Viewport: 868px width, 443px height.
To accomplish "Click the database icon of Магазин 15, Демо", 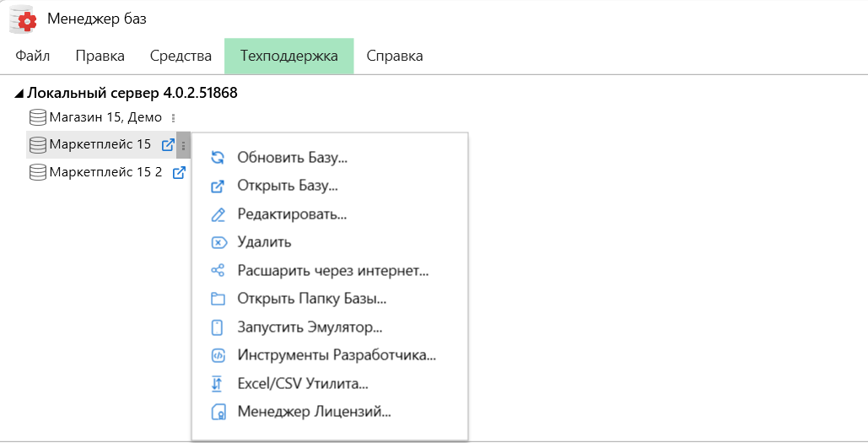I will pos(38,117).
